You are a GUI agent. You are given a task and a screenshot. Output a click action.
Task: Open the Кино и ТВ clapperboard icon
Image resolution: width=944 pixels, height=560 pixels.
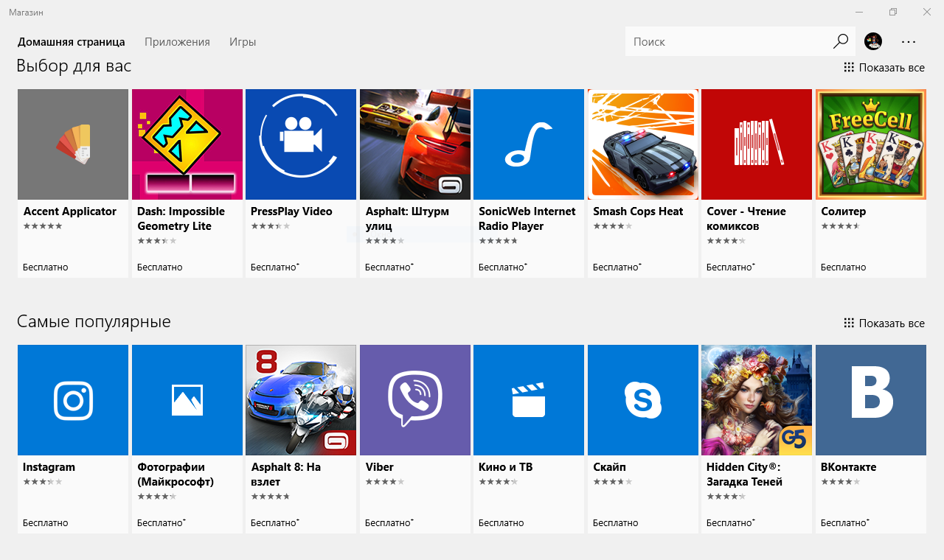click(x=529, y=400)
